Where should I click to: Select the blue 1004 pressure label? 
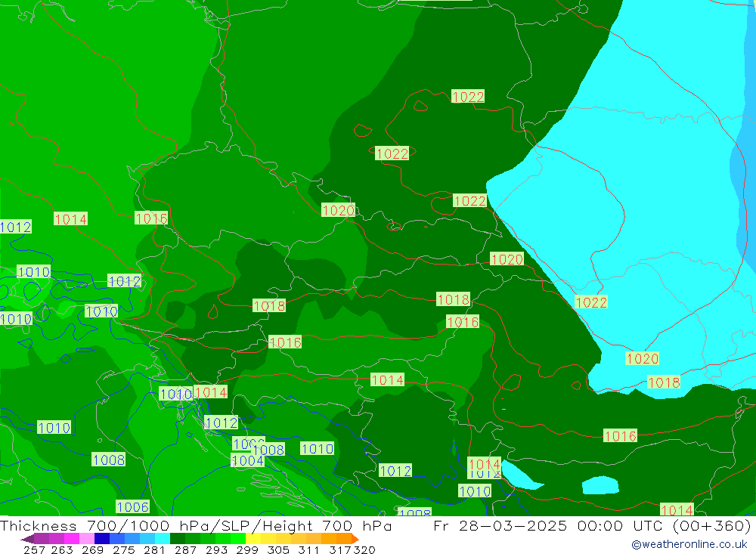(x=247, y=460)
